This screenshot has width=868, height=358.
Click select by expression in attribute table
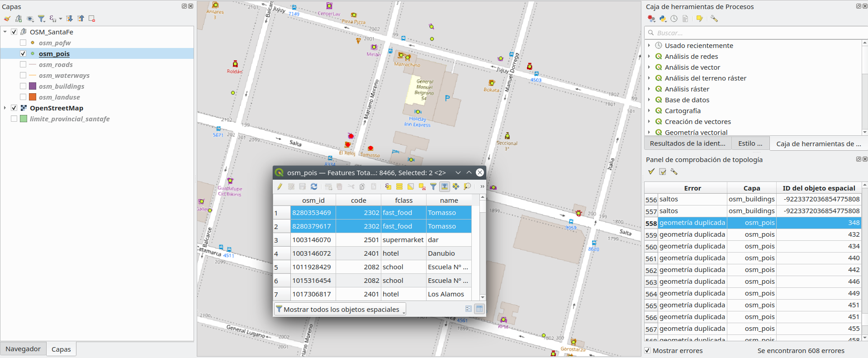[388, 186]
